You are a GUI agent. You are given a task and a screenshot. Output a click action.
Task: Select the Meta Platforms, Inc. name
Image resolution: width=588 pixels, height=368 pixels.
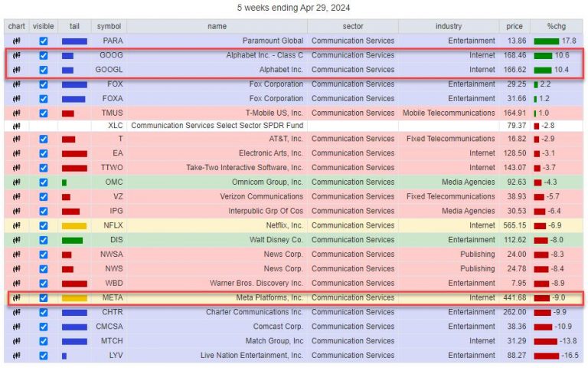pos(269,297)
